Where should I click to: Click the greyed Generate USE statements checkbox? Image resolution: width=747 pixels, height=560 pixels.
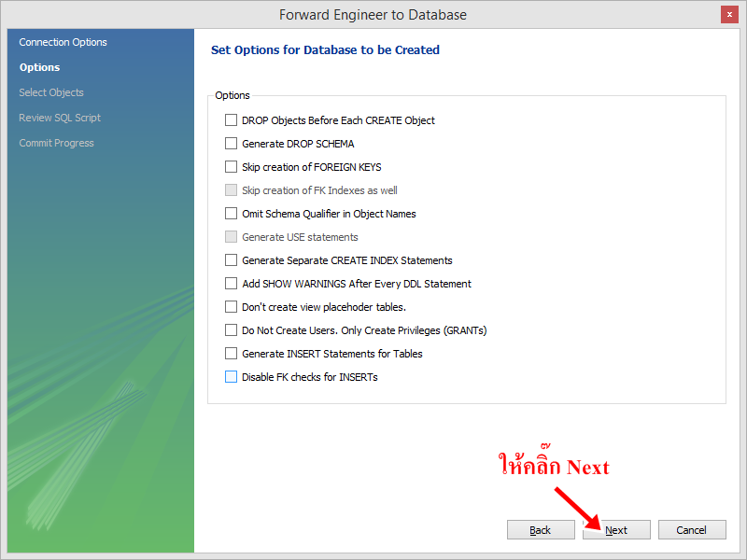tap(231, 237)
